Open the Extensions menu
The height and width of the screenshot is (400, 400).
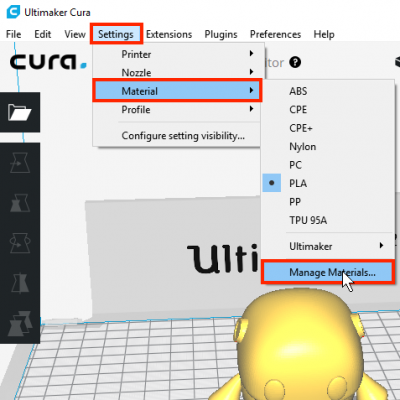169,34
